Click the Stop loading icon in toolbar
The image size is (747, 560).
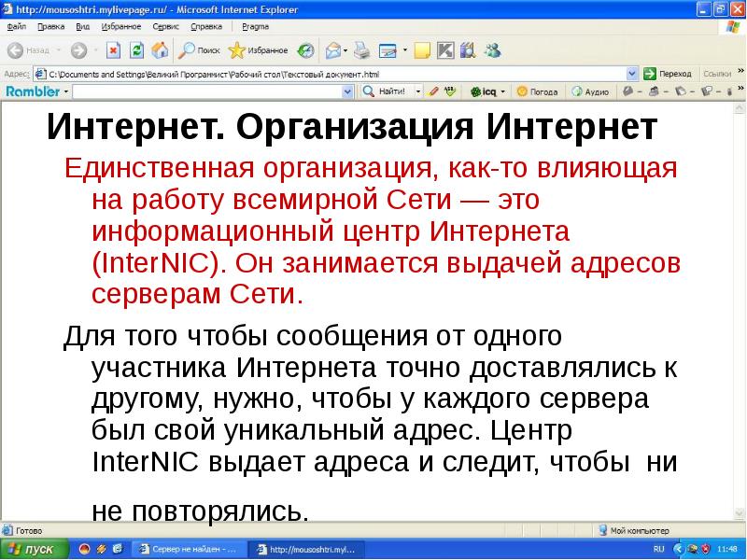(x=114, y=50)
